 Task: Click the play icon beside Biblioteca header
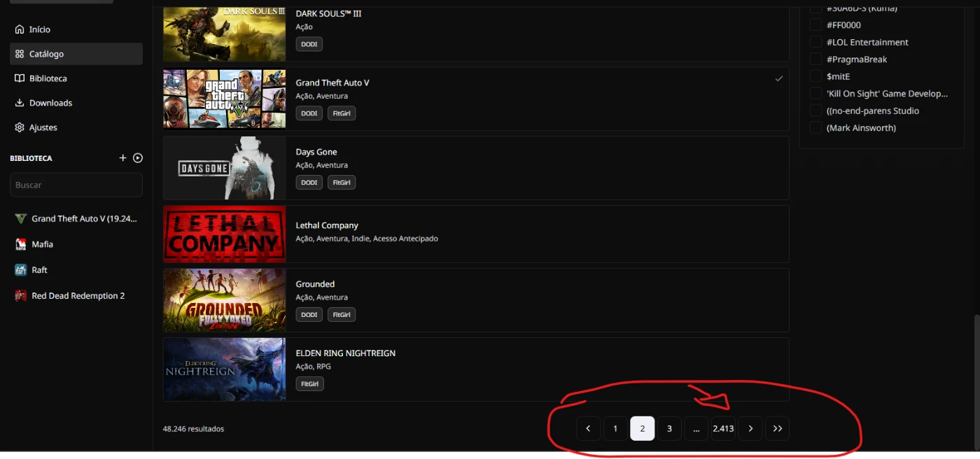[x=138, y=158]
